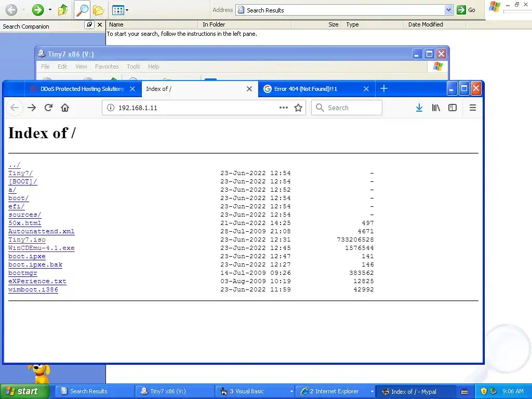The image size is (532, 399).
Task: Open the Downloads arrow icon
Action: click(419, 108)
